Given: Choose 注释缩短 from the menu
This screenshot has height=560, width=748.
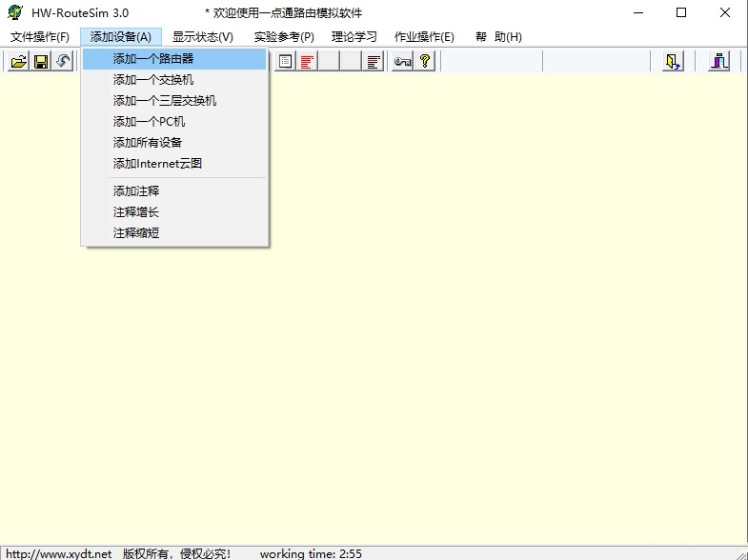Looking at the screenshot, I should 174,233.
